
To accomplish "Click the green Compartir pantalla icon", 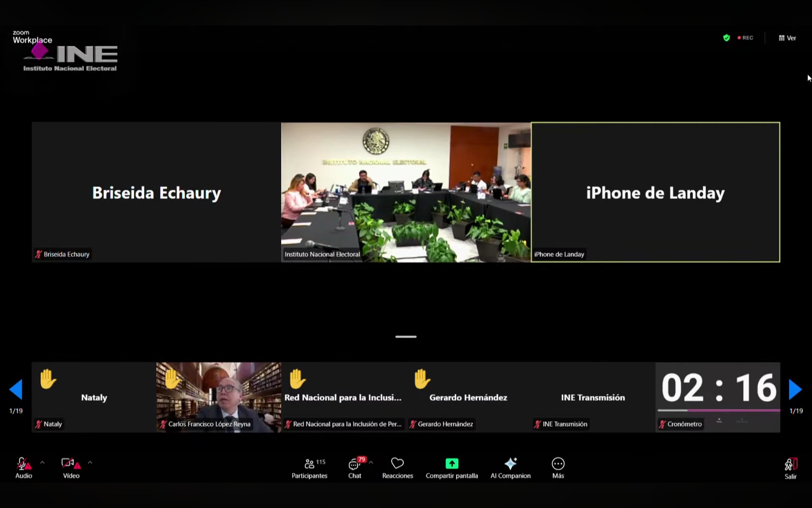I will (x=452, y=463).
